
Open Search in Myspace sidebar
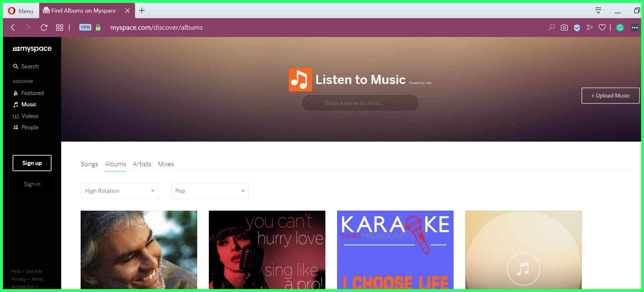coord(26,66)
